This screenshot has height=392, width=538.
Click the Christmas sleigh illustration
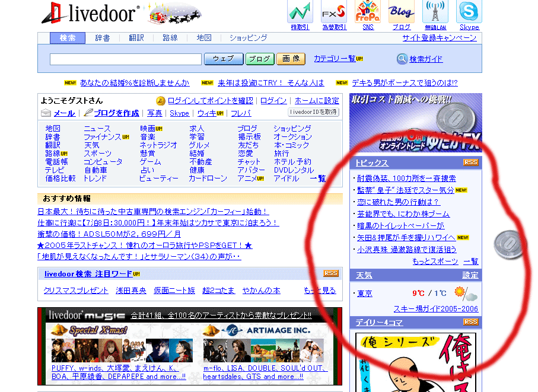[x=175, y=14]
